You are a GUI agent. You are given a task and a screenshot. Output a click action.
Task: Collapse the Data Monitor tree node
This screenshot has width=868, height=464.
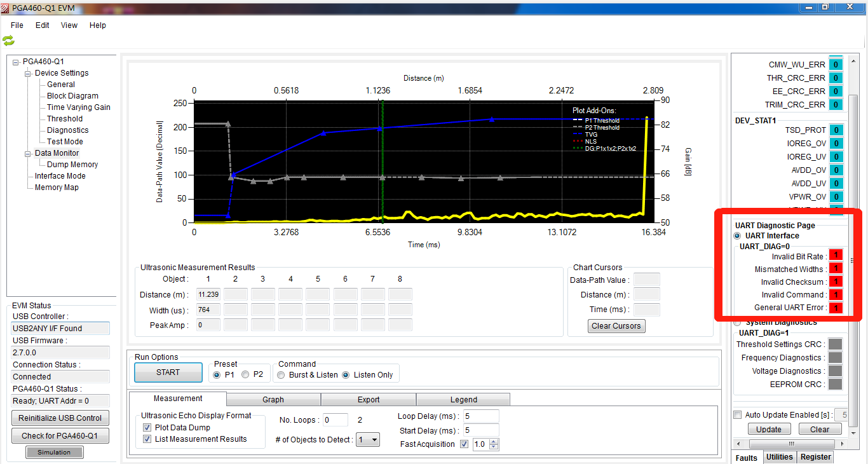pyautogui.click(x=27, y=153)
